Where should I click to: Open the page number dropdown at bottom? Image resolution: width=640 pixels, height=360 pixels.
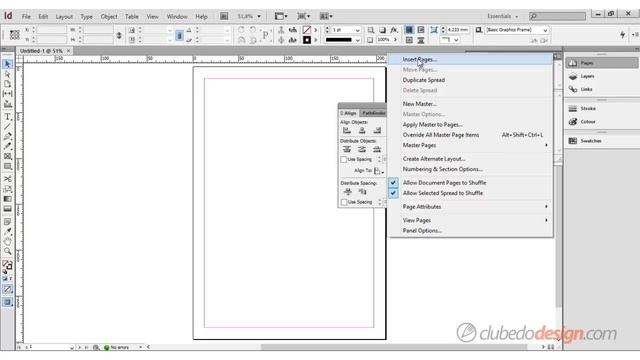pyautogui.click(x=71, y=347)
